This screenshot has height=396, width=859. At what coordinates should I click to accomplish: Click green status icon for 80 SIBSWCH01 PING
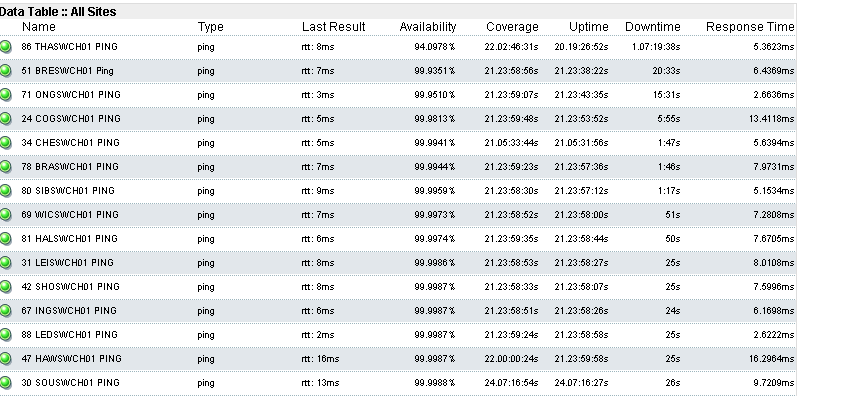(5, 191)
